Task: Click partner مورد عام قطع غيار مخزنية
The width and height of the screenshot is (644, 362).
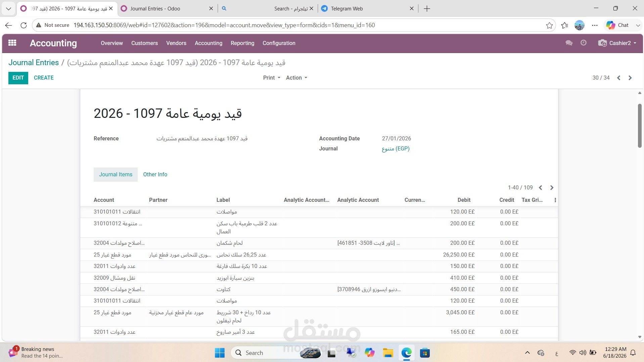Action: pyautogui.click(x=176, y=313)
